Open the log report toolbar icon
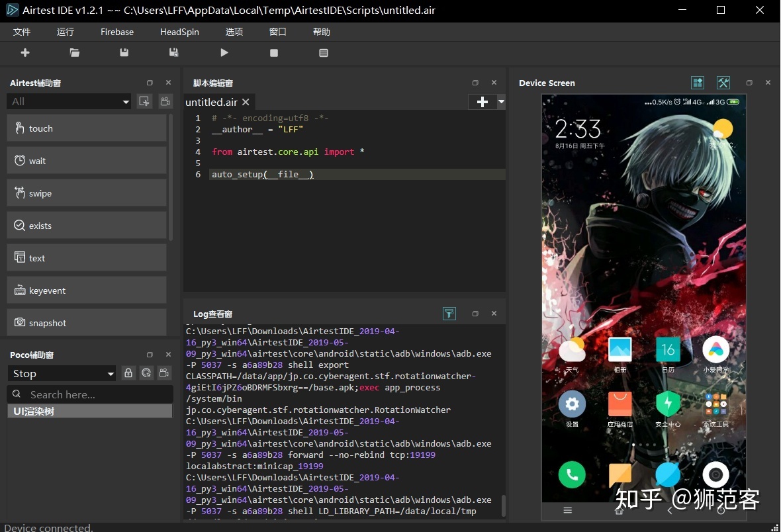 pyautogui.click(x=324, y=53)
